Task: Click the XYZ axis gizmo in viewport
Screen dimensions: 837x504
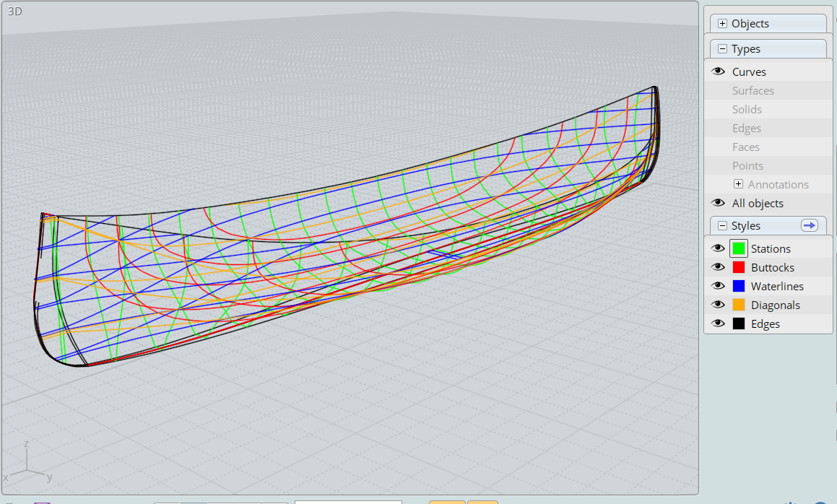Action: tap(27, 462)
